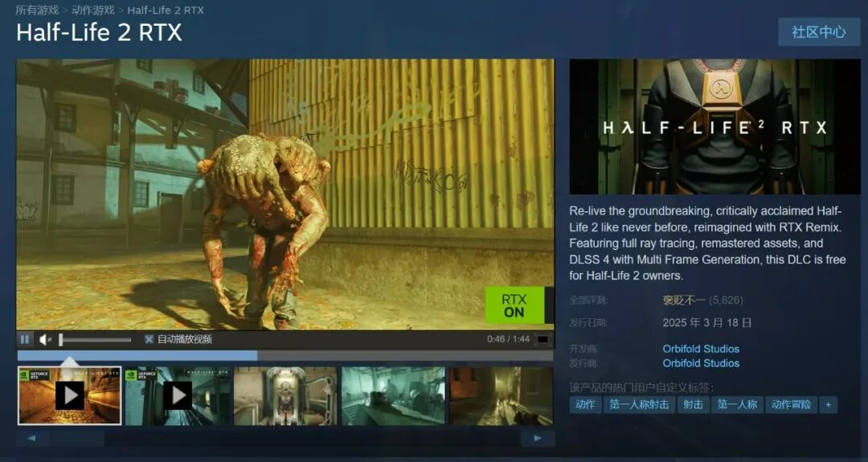Play the second trailer thumbnail
This screenshot has height=462, width=868.
[178, 395]
